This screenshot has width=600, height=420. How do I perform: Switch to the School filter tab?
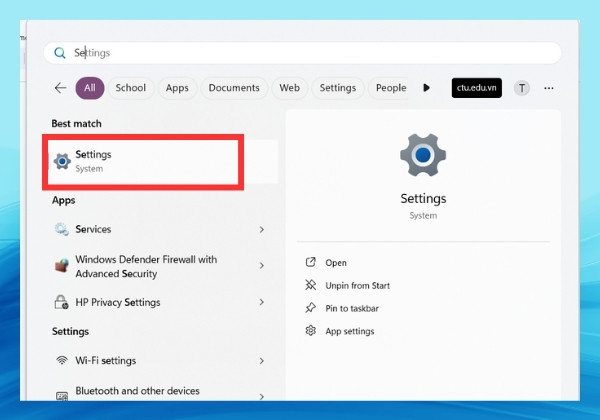click(131, 88)
